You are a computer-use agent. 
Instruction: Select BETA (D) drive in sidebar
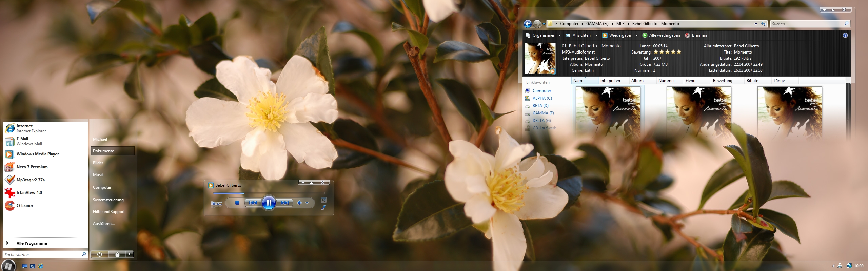click(x=536, y=106)
